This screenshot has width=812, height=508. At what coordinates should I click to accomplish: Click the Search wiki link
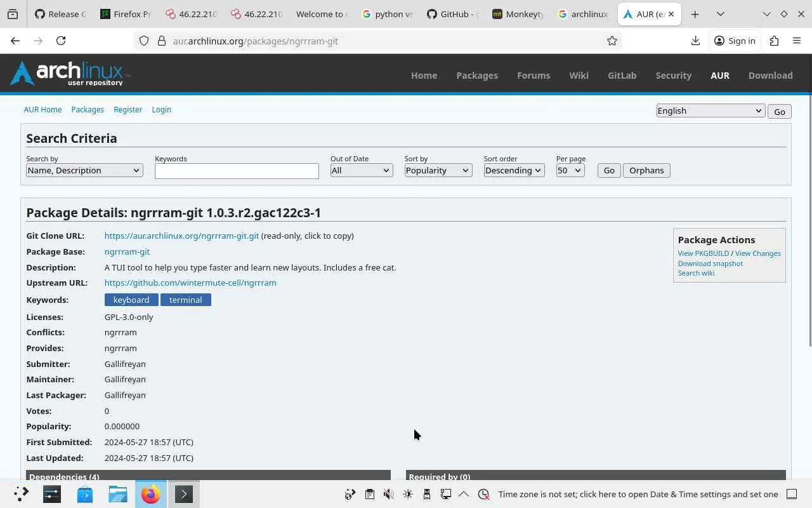click(x=696, y=273)
